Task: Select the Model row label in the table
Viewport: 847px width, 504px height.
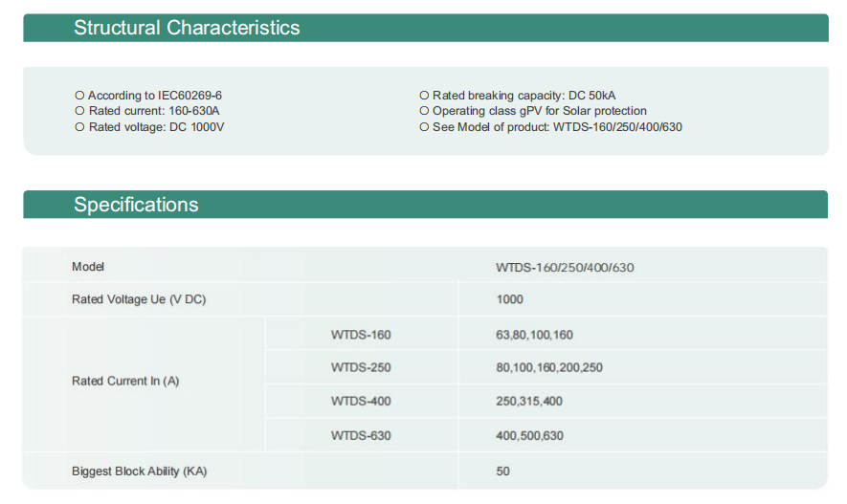Action: click(x=88, y=267)
